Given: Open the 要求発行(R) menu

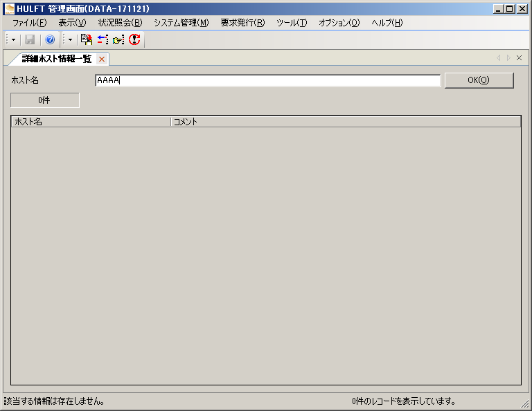Looking at the screenshot, I should [242, 23].
